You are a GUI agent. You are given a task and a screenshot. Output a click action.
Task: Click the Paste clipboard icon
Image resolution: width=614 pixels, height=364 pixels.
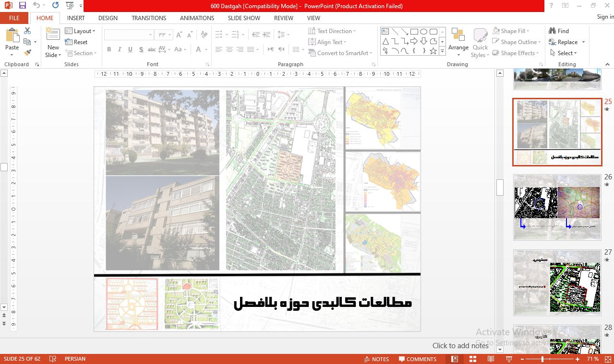[12, 36]
